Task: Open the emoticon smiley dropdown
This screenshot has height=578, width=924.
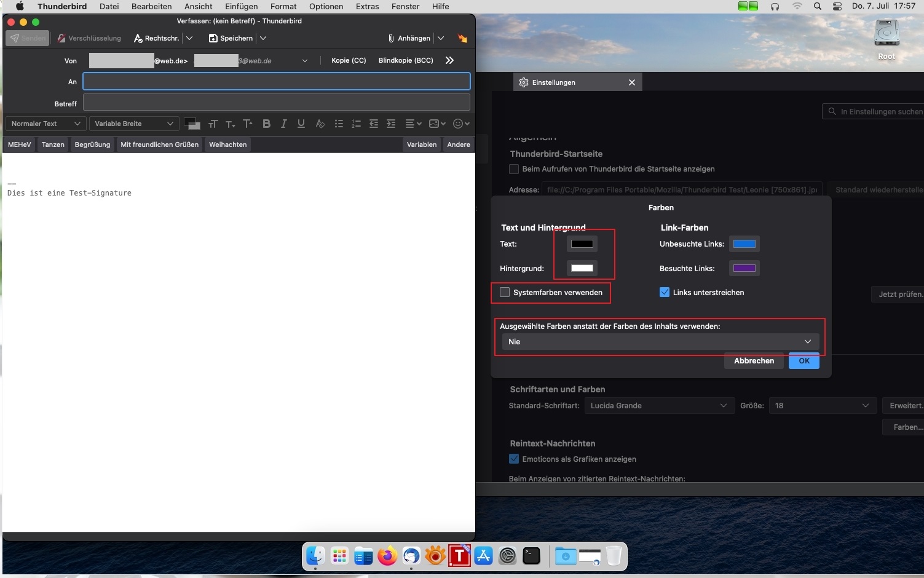Action: [461, 124]
